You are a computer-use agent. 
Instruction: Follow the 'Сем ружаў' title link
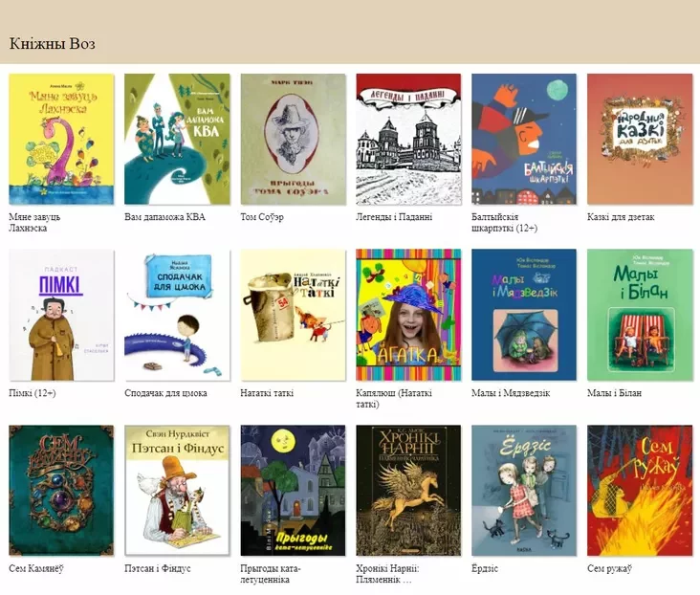609,568
